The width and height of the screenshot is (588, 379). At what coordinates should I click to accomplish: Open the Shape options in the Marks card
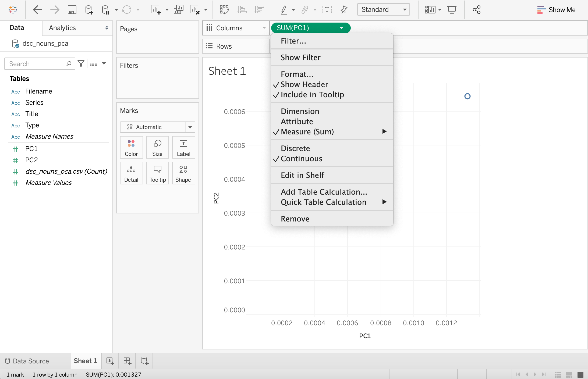(183, 173)
